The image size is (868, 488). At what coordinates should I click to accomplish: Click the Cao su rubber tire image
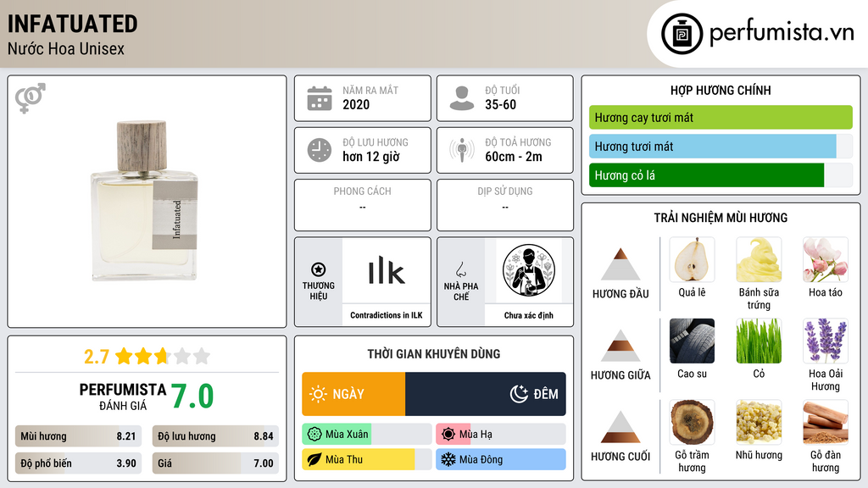click(692, 341)
